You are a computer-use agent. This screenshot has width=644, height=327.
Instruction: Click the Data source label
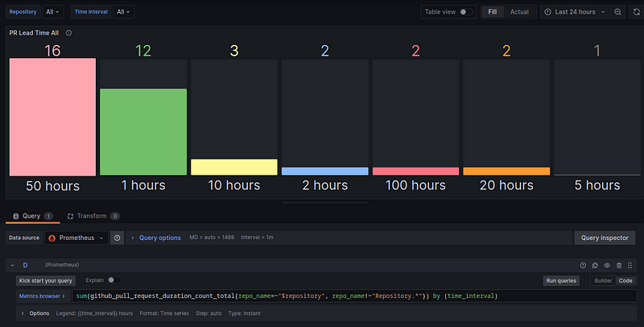[24, 238]
